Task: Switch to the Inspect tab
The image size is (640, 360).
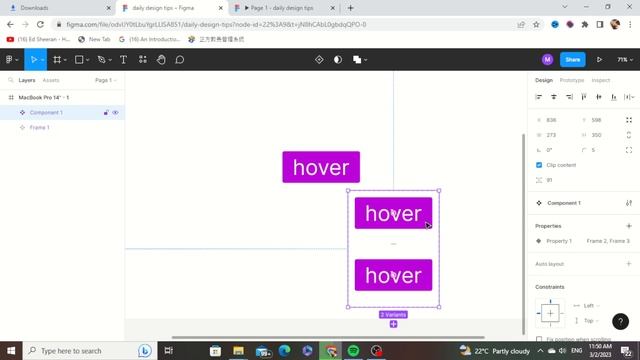Action: [600, 80]
